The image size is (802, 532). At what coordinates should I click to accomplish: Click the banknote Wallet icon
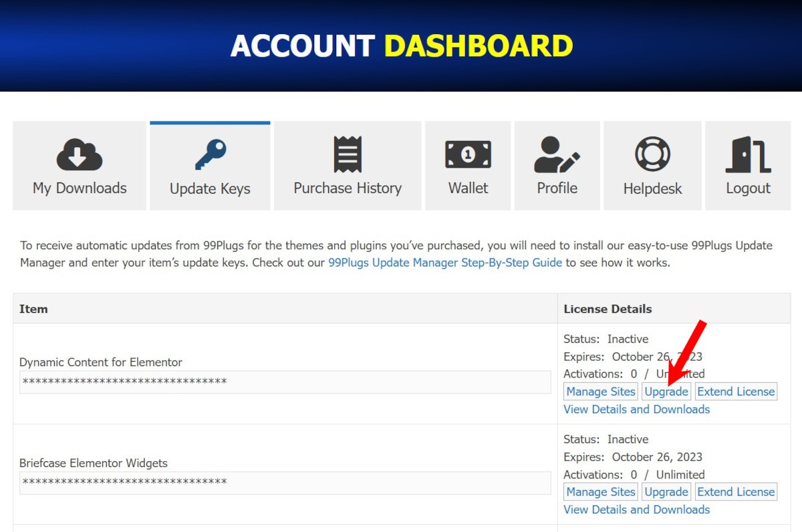point(468,155)
